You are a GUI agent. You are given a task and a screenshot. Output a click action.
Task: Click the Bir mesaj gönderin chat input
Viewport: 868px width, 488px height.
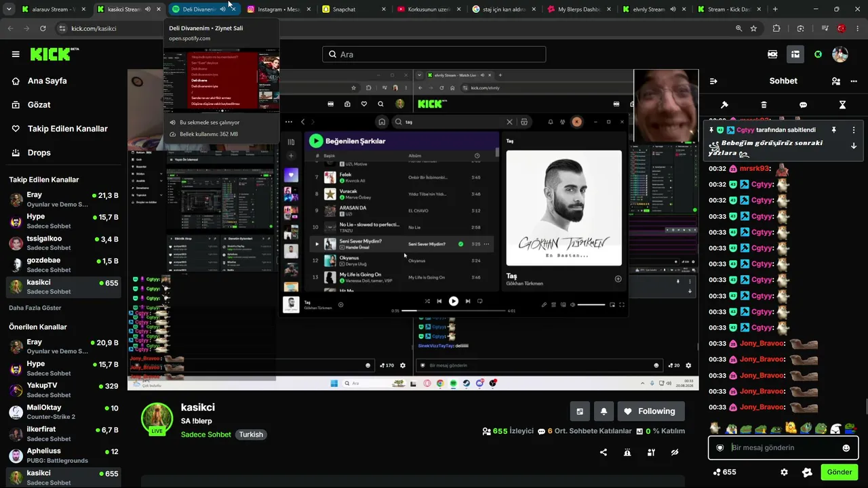(783, 448)
